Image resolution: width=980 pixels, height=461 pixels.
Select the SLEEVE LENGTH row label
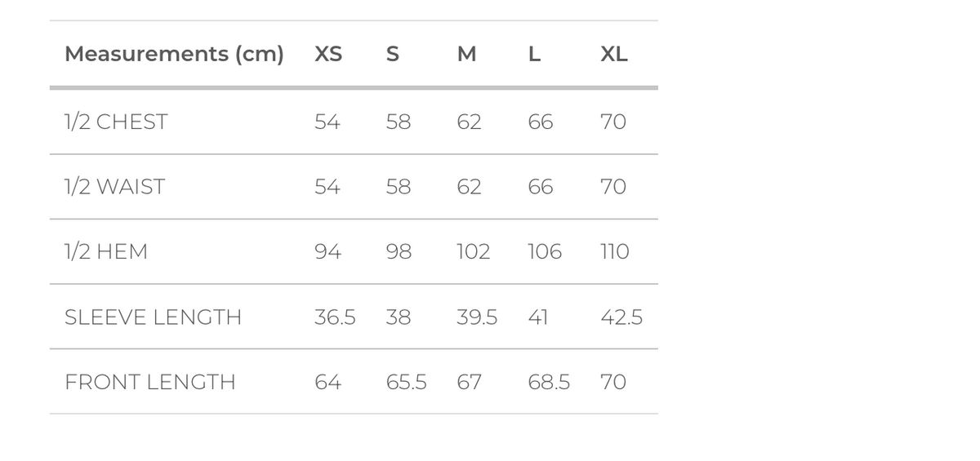point(153,317)
